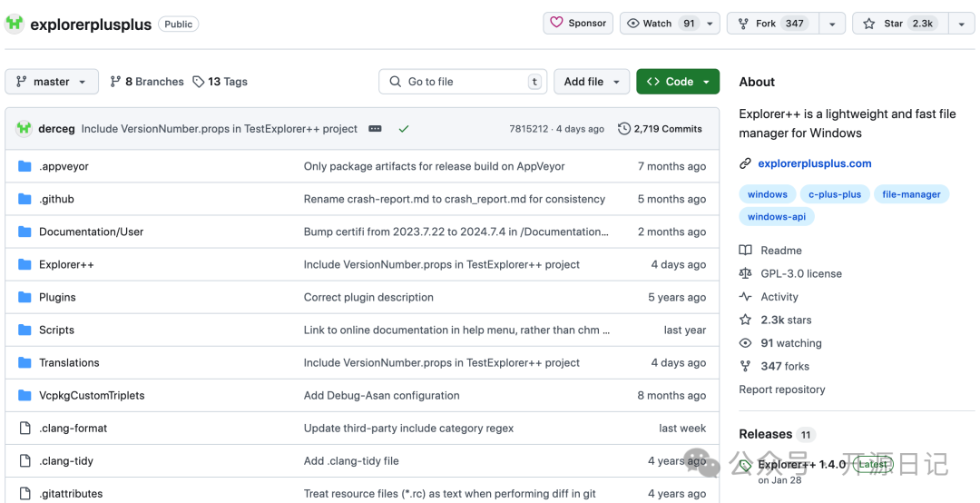Image resolution: width=980 pixels, height=503 pixels.
Task: Open the Plugins folder
Action: click(x=57, y=297)
